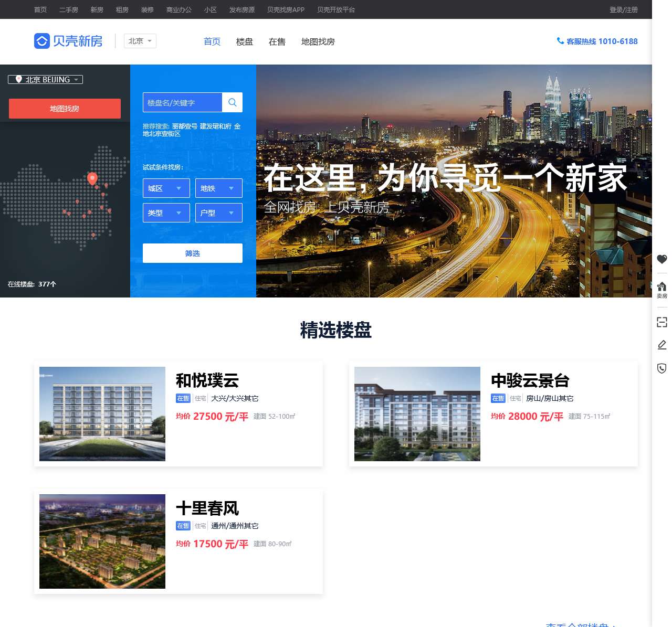This screenshot has width=672, height=627.
Task: Go to the 首页 main navigation tab
Action: (x=212, y=41)
